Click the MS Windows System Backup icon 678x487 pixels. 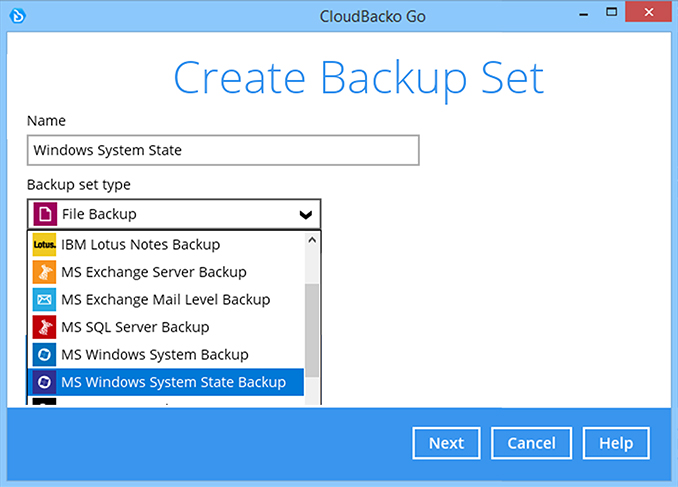tap(44, 355)
